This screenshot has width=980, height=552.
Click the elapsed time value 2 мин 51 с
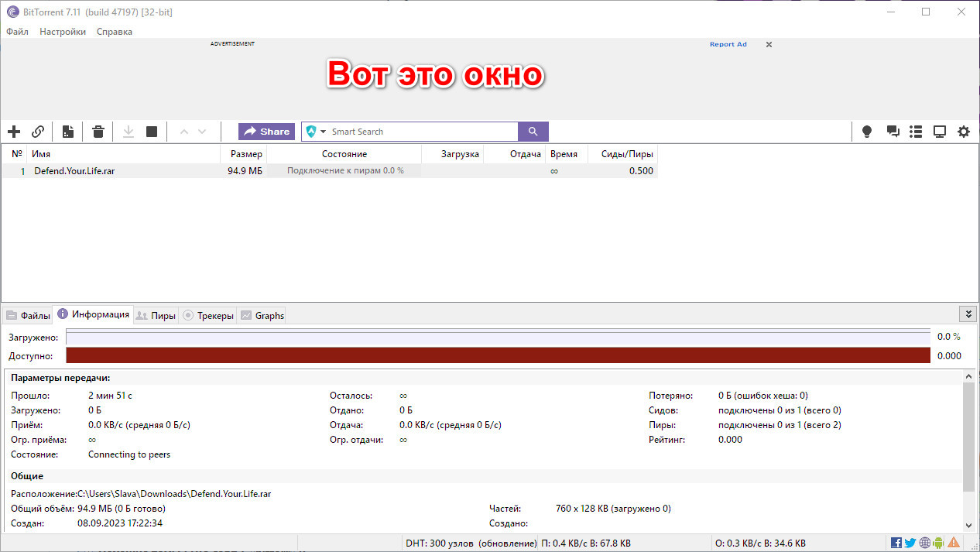point(110,396)
